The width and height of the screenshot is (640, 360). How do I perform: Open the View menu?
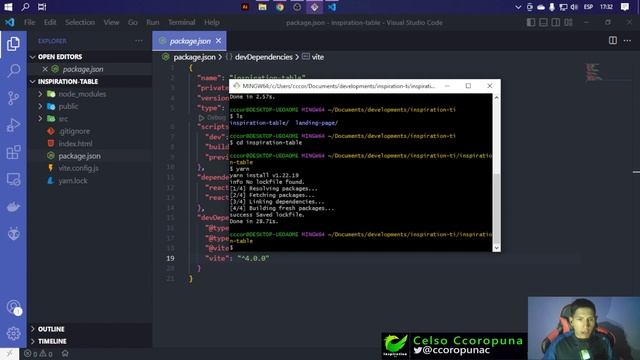tap(111, 22)
